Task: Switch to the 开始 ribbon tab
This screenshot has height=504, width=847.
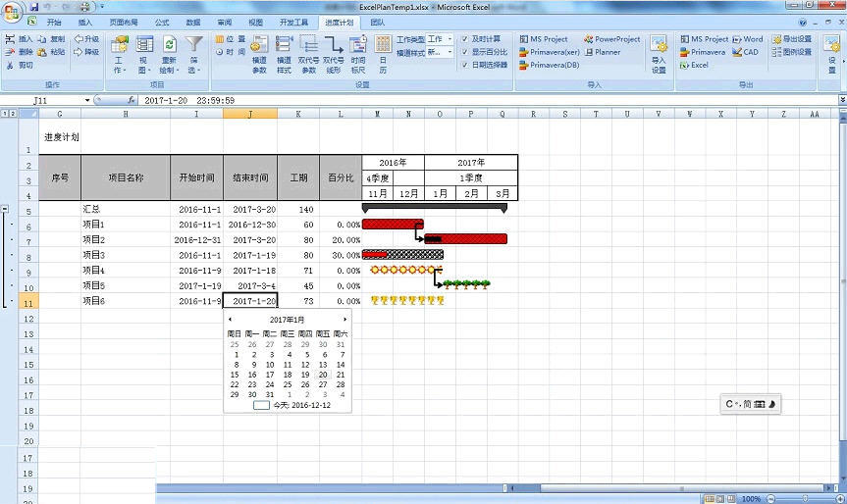Action: tap(54, 23)
